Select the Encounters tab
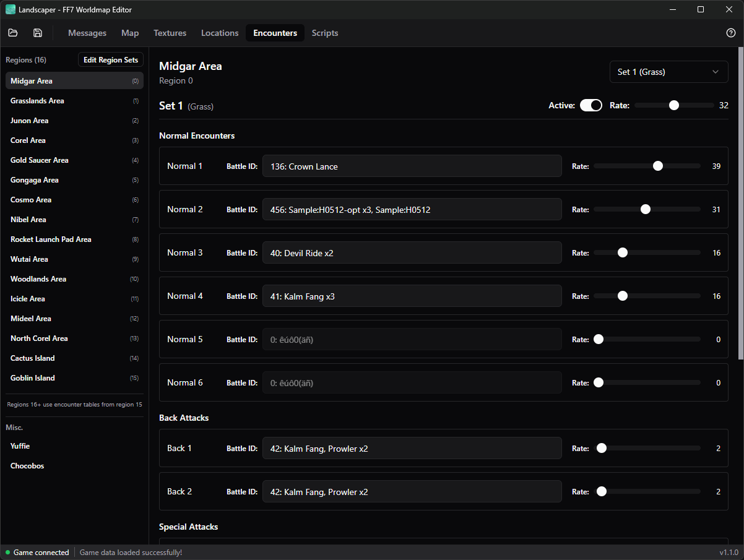744x560 pixels. pos(275,33)
